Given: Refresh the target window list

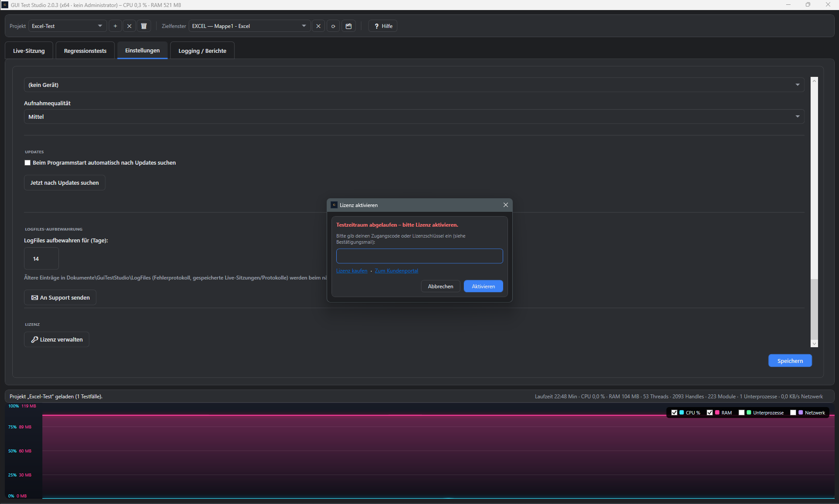Looking at the screenshot, I should (x=333, y=26).
